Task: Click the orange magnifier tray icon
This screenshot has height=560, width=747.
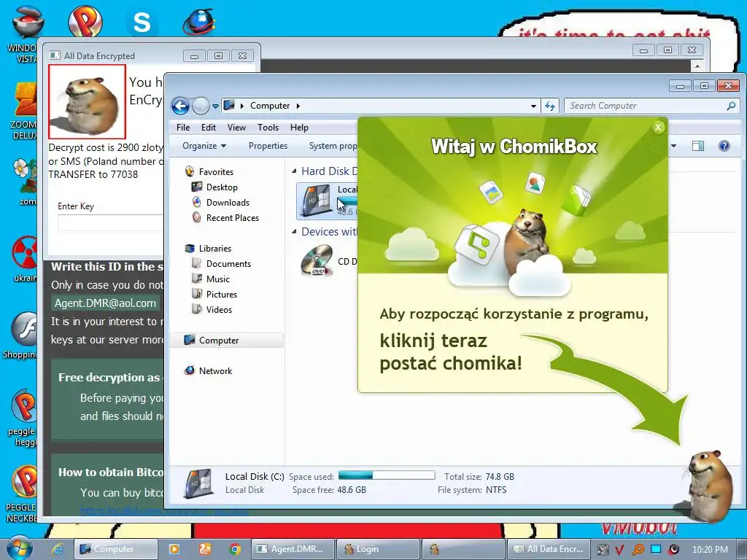Action: (638, 550)
